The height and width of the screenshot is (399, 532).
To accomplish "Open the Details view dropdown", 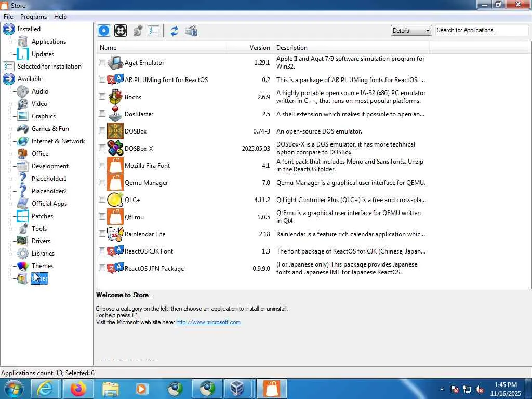I will point(411,31).
